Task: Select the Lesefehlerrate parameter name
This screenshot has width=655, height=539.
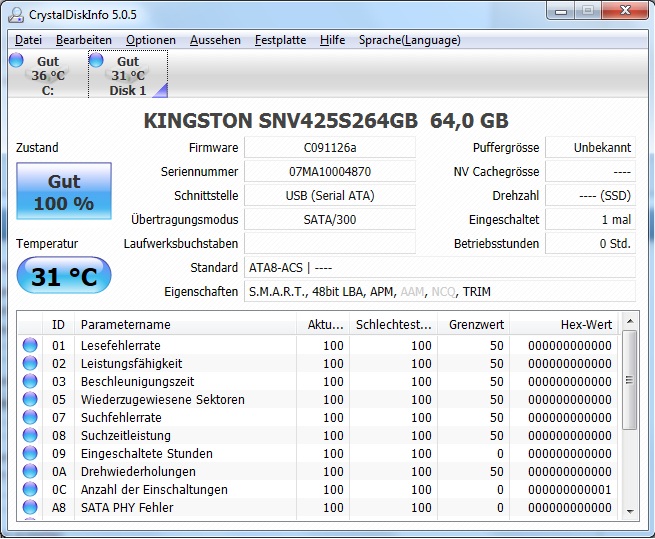Action: [x=121, y=346]
